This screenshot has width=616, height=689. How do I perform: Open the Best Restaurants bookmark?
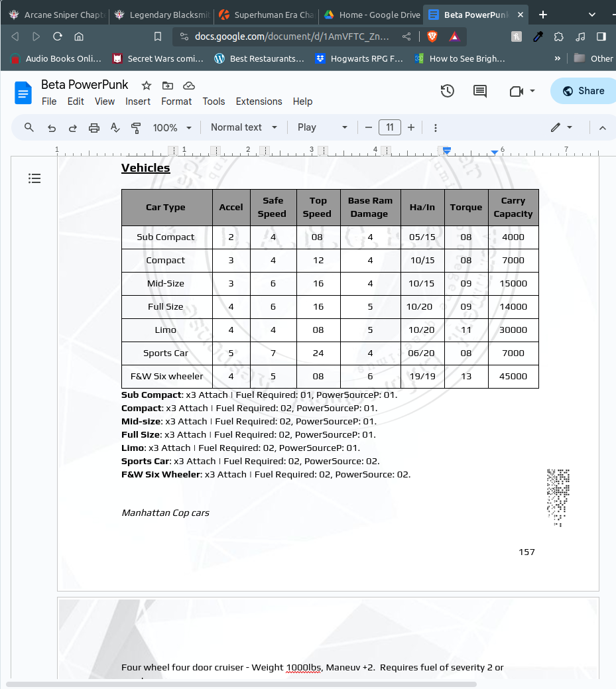[x=259, y=58]
